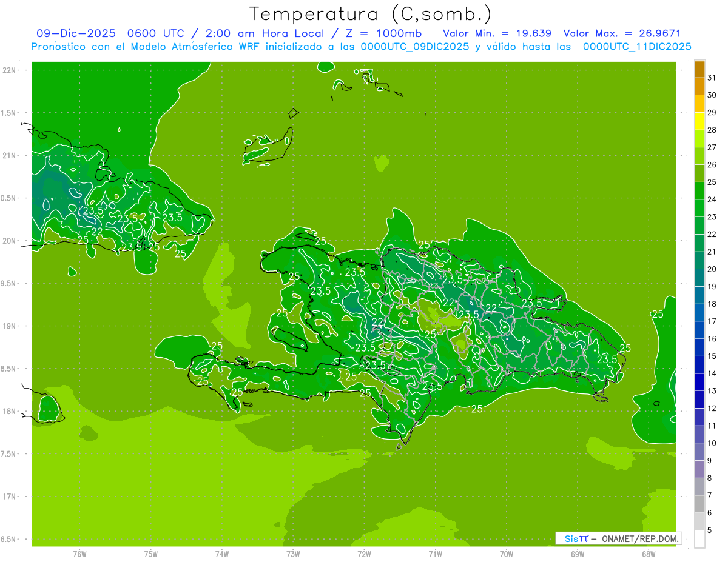Click the '18N' latitude label

[x=9, y=411]
